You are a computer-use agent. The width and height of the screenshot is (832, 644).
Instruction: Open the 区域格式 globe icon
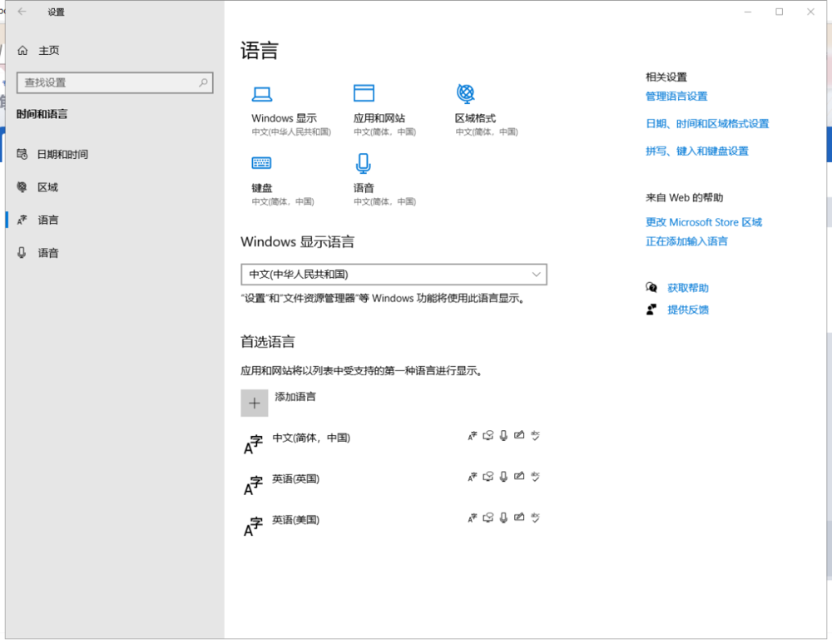pyautogui.click(x=467, y=94)
